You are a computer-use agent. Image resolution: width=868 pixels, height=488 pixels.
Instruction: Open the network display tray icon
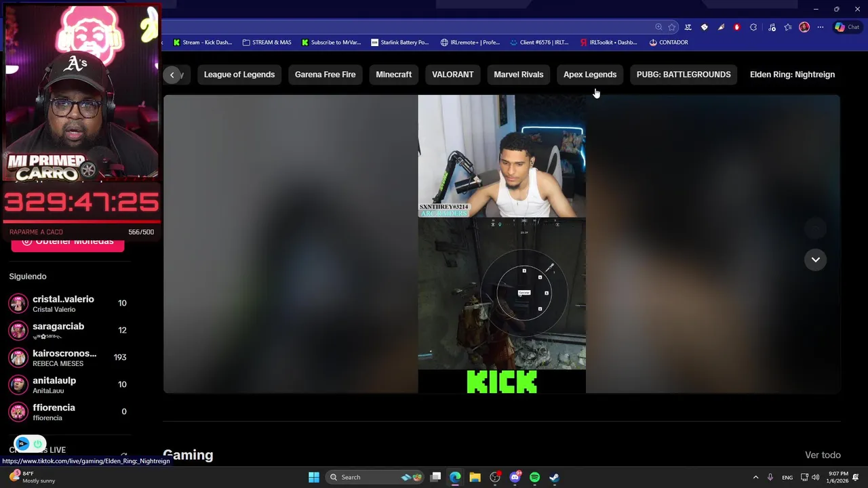click(x=804, y=477)
